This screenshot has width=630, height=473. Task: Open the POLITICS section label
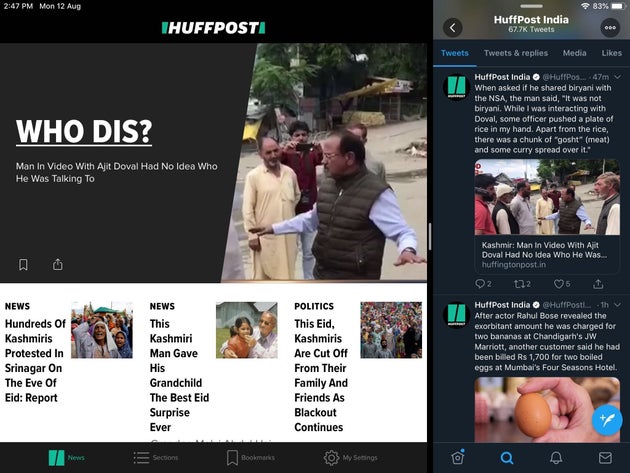click(x=314, y=306)
